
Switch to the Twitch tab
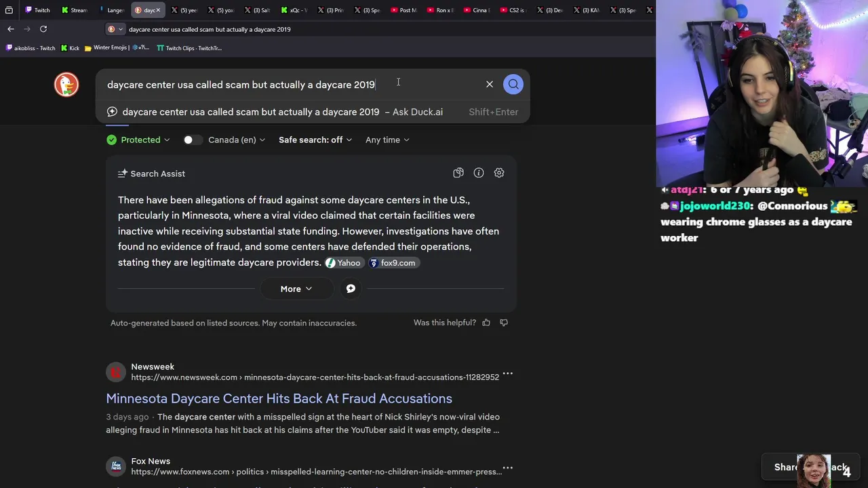[37, 10]
